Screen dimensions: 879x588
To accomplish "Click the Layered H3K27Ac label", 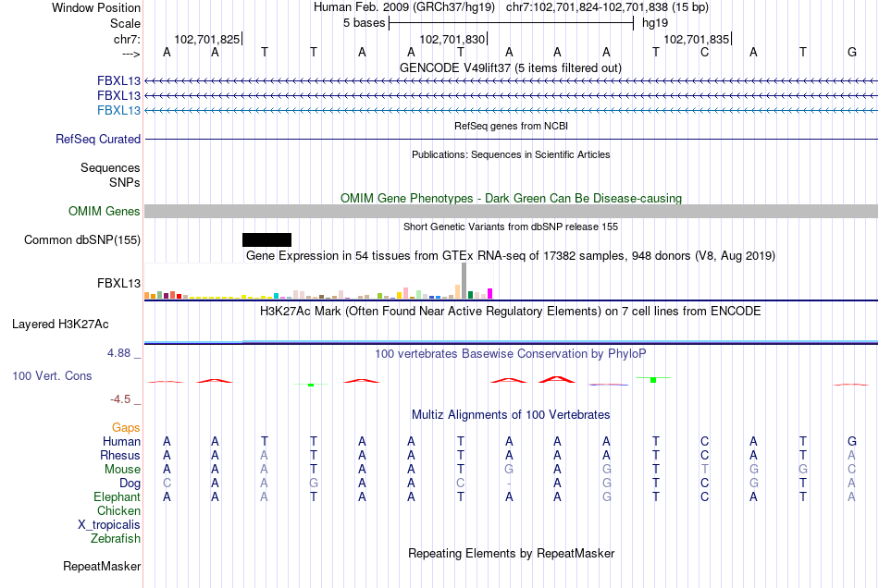I will (x=60, y=325).
